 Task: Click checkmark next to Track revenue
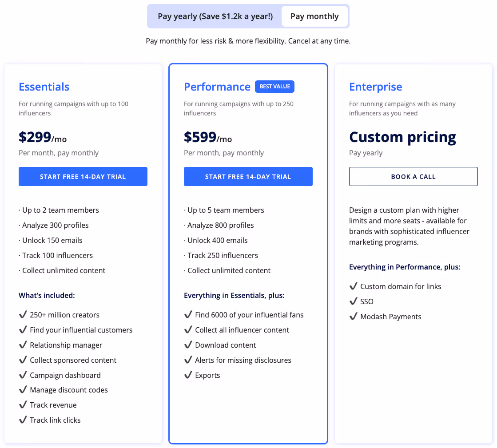23,405
